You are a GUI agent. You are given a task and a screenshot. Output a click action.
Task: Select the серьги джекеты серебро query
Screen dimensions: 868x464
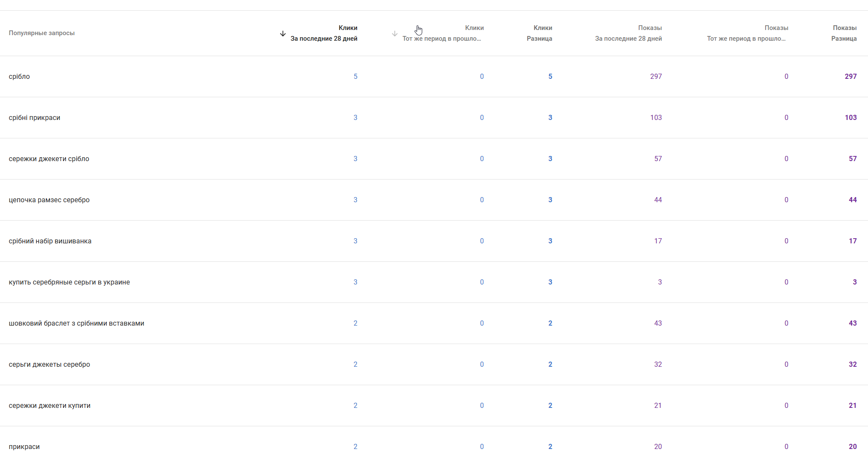tap(49, 365)
